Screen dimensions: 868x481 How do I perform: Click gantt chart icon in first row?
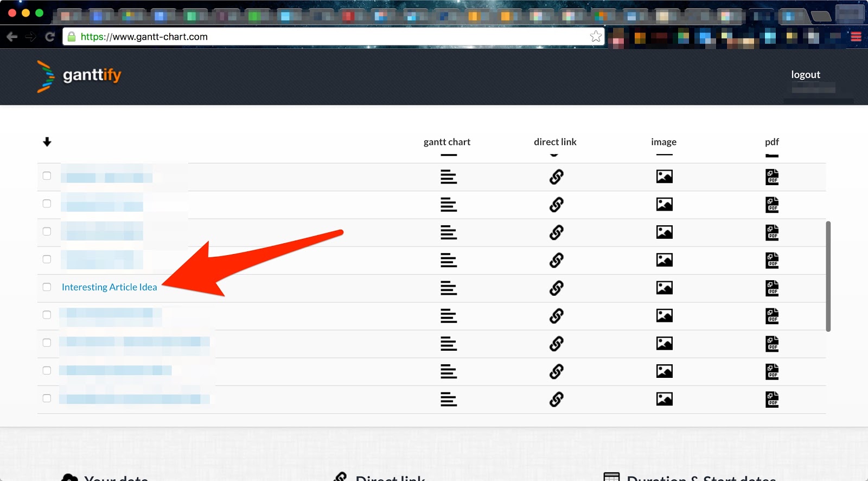448,177
